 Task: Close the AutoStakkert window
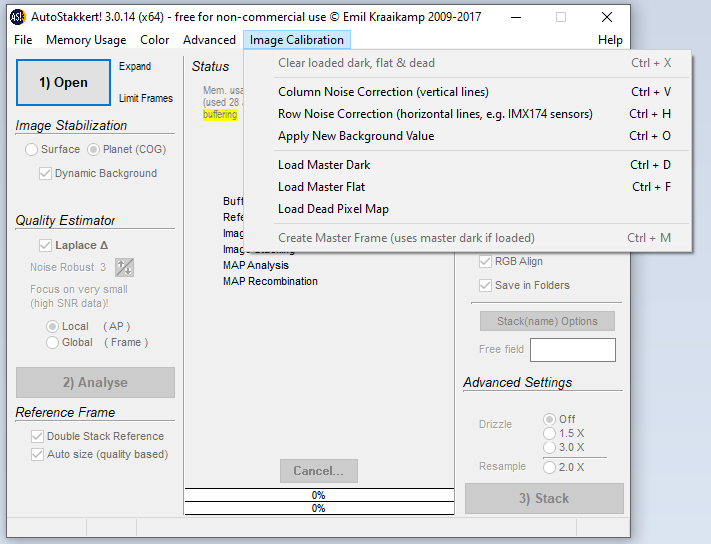607,17
